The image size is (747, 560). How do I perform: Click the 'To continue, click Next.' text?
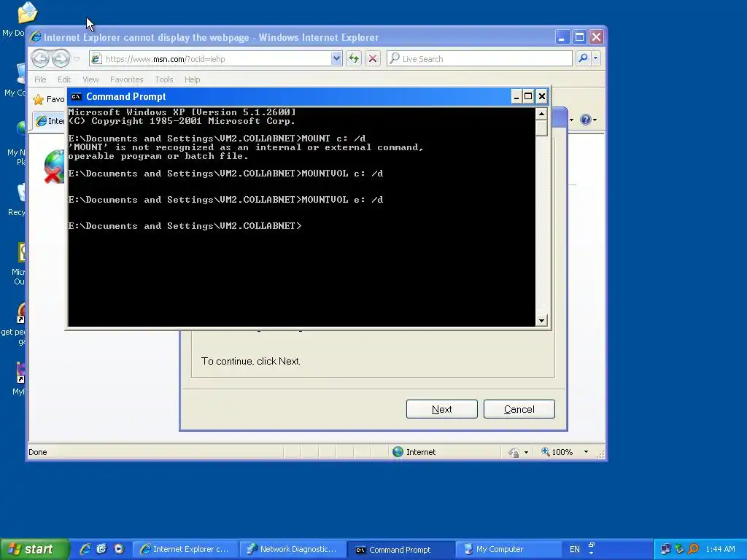[x=251, y=361]
